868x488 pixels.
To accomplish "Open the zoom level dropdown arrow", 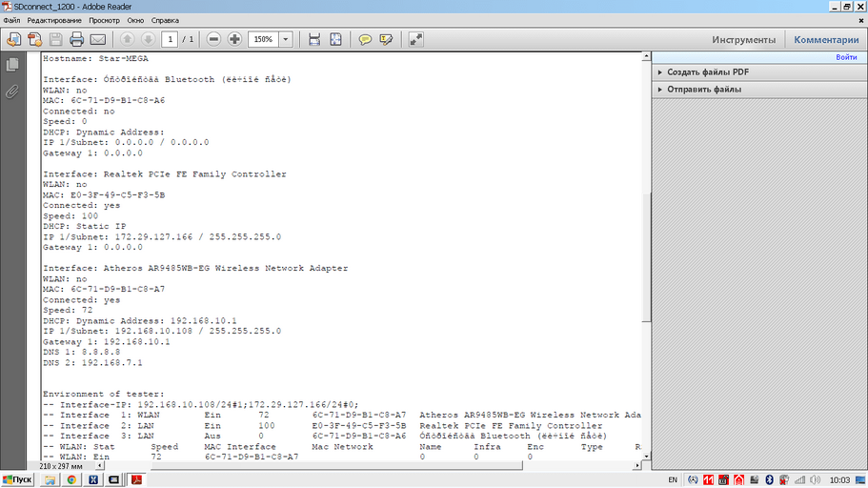I will point(286,39).
